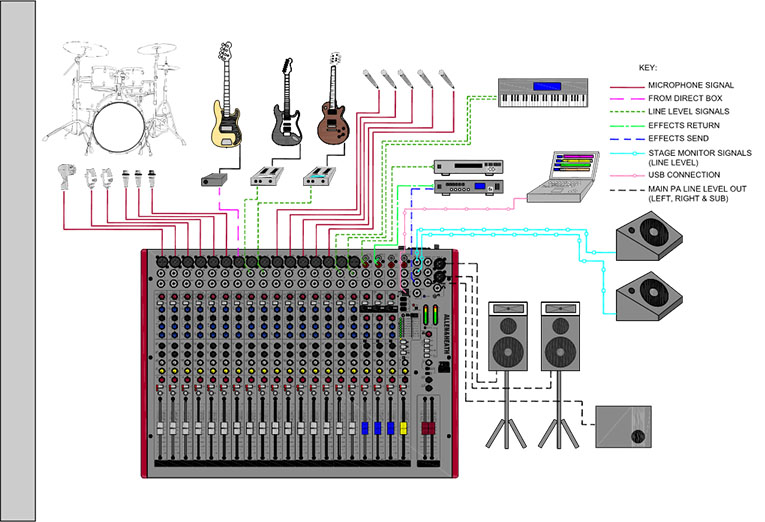
Task: Click the leftmost white channel fader
Action: pos(161,428)
